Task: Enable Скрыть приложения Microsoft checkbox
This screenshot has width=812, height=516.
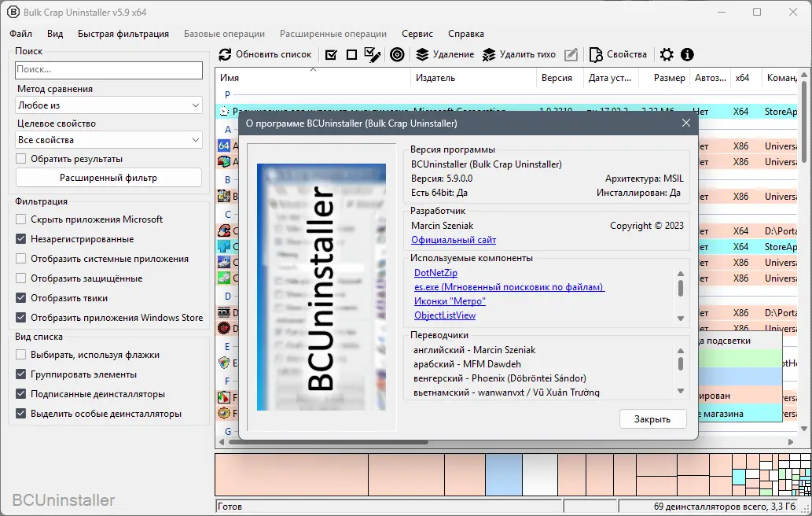Action: click(x=20, y=219)
